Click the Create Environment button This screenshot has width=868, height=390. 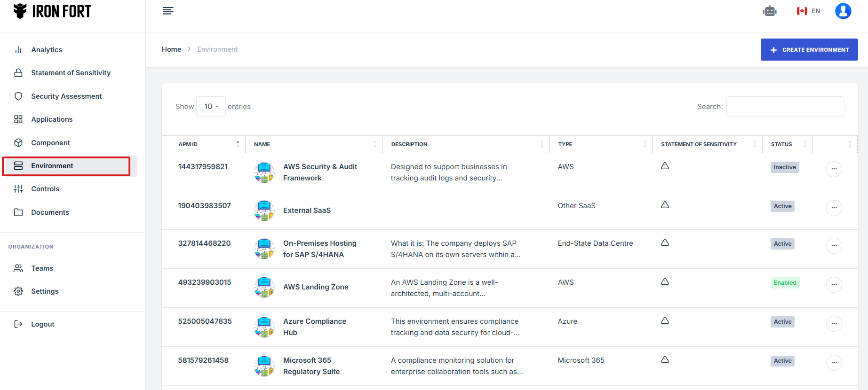pos(809,50)
